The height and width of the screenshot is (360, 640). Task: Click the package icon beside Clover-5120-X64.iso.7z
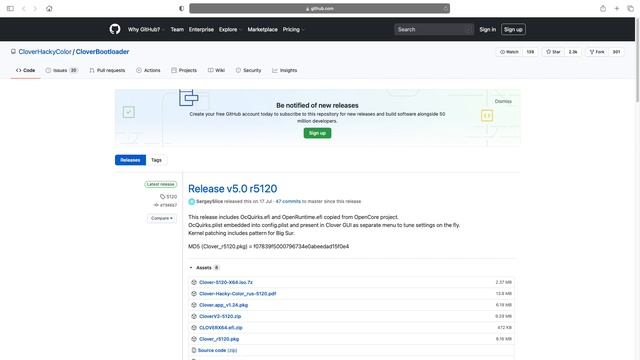(194, 282)
